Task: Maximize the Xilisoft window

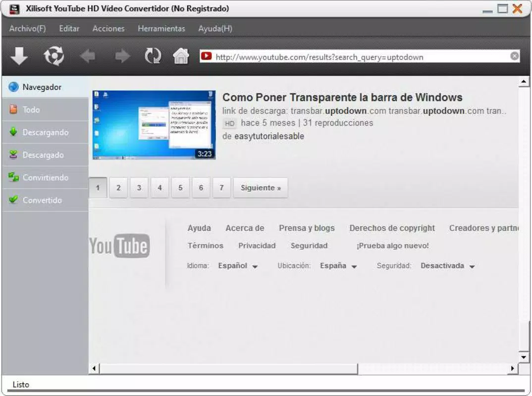Action: 502,9
